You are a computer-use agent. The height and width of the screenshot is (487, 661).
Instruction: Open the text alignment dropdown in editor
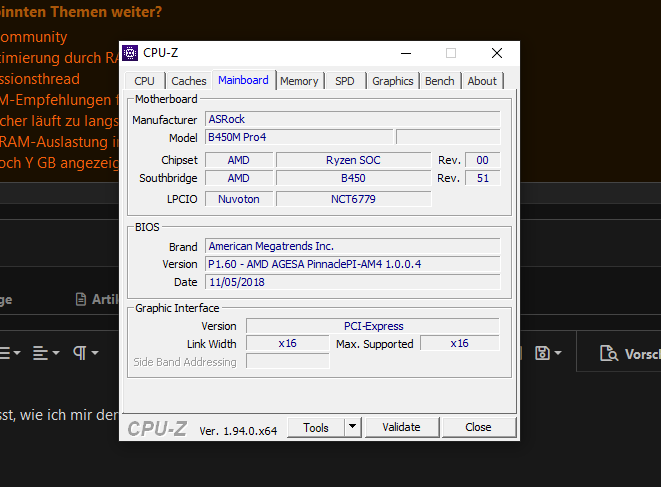tap(46, 352)
